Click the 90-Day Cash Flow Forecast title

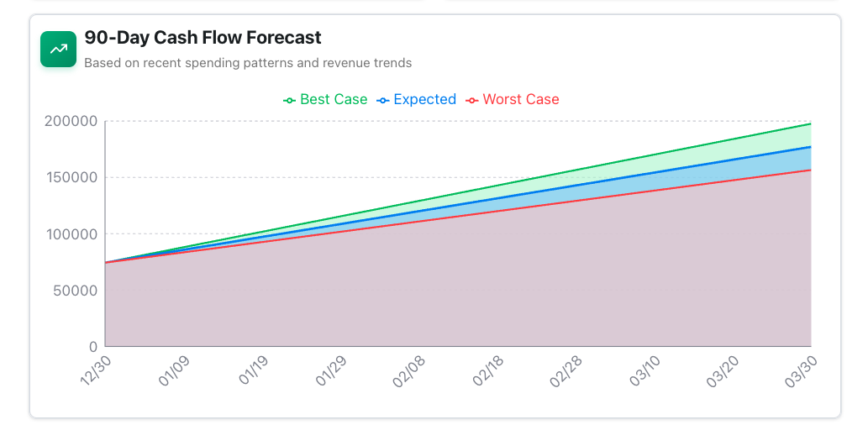pyautogui.click(x=203, y=38)
